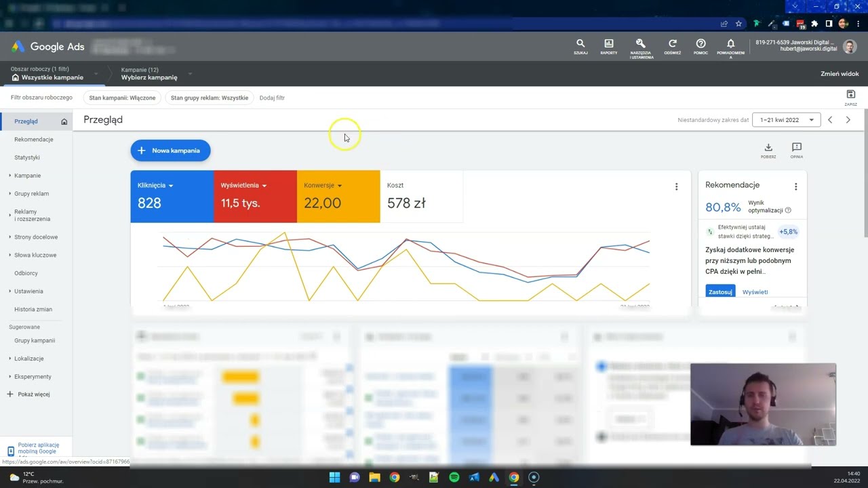Open the date range dropdown 1–21 kwi 2022
The width and height of the screenshot is (868, 488).
pyautogui.click(x=787, y=120)
